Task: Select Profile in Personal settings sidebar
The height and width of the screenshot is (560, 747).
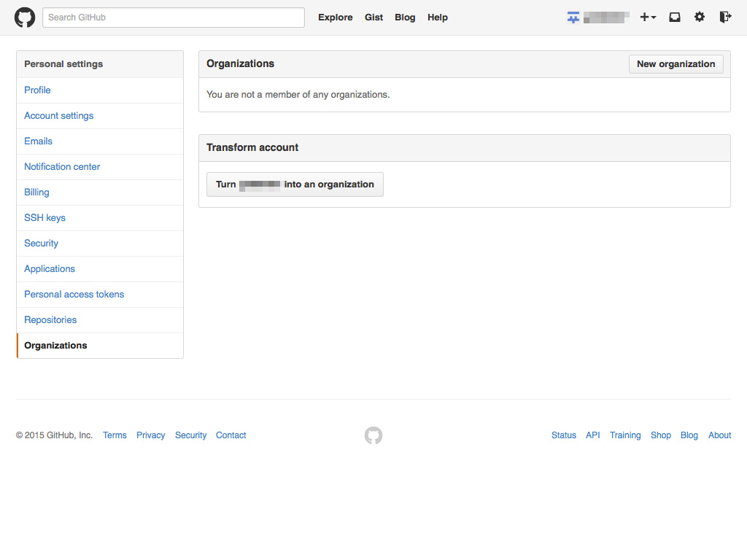Action: (37, 90)
